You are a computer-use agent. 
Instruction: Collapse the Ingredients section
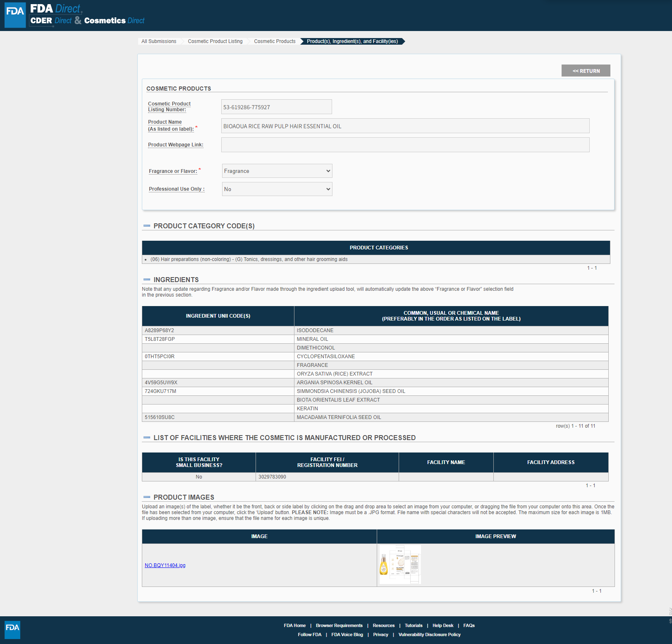(x=146, y=280)
